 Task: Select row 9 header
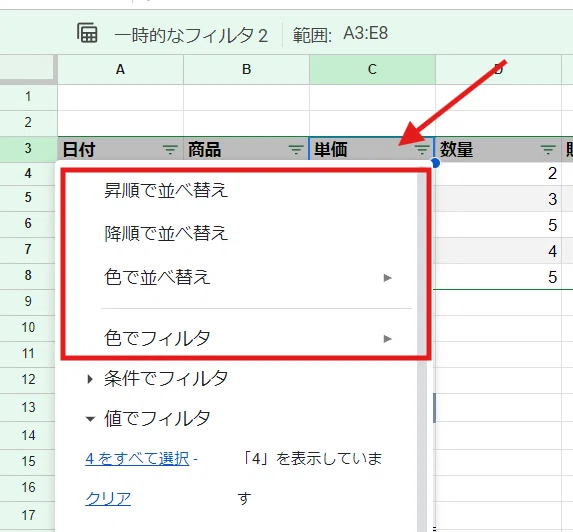(28, 301)
